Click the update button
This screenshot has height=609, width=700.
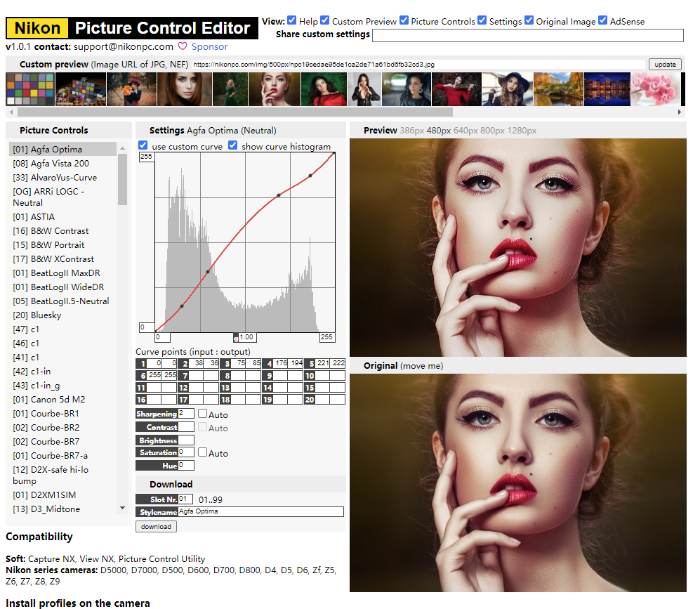665,65
